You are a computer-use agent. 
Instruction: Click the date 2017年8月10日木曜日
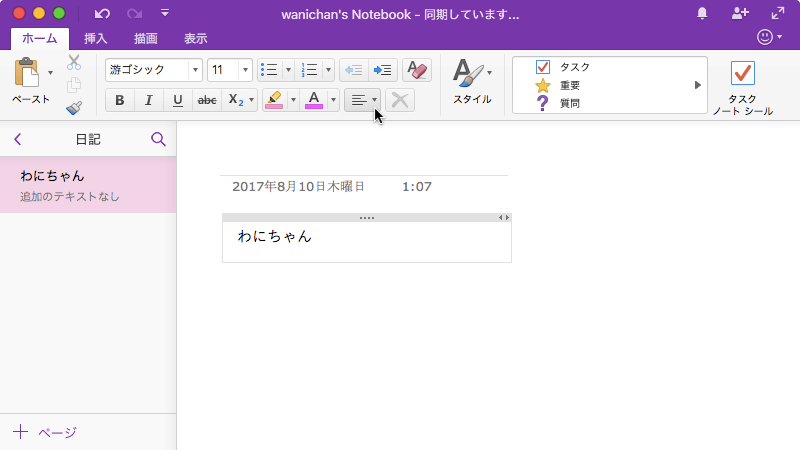pyautogui.click(x=298, y=187)
